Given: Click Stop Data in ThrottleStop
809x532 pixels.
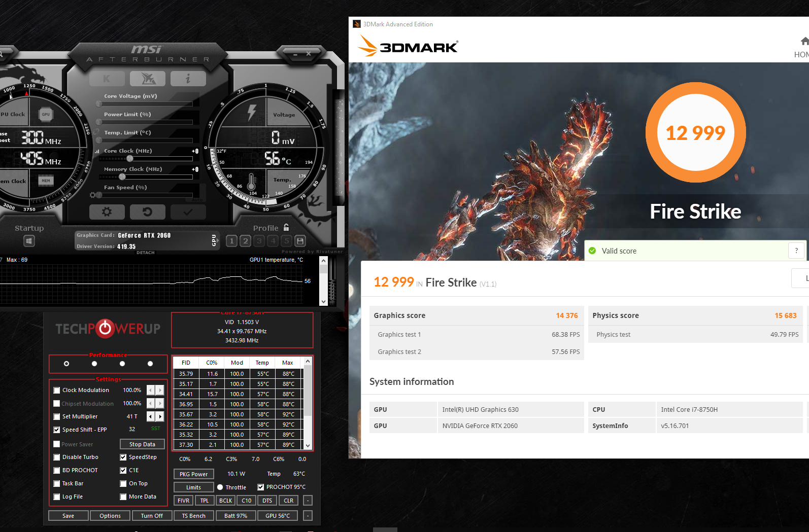Looking at the screenshot, I should [143, 444].
